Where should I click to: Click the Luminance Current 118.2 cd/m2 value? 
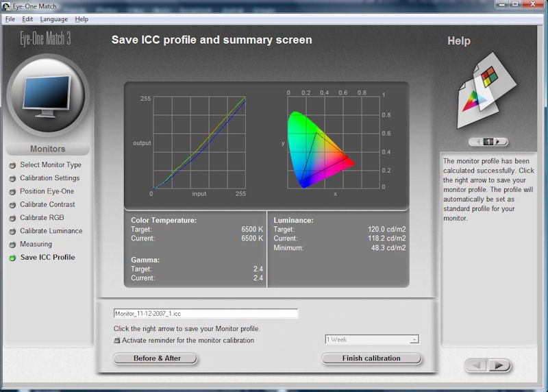(x=386, y=238)
